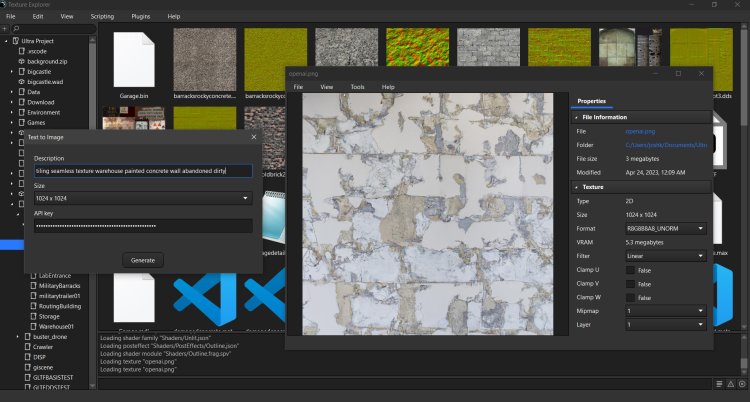Click the add (+) button beside search
The image size is (750, 402).
(5, 29)
